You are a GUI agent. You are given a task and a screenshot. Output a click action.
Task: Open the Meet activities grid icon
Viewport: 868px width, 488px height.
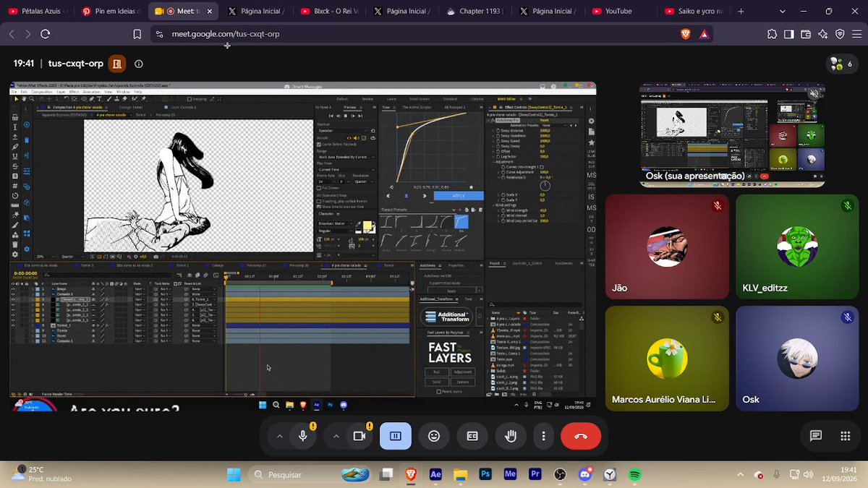coord(846,436)
